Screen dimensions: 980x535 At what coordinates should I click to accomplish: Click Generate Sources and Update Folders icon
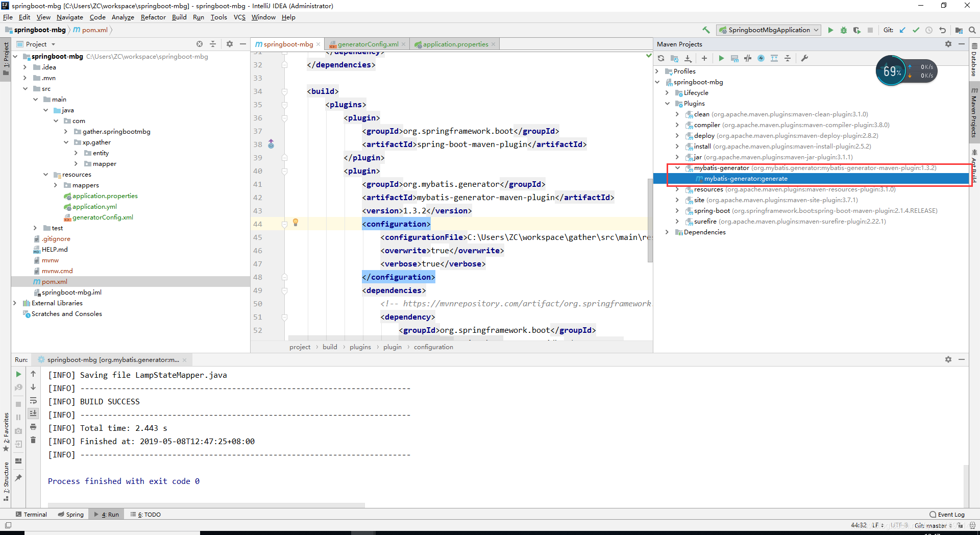point(674,58)
